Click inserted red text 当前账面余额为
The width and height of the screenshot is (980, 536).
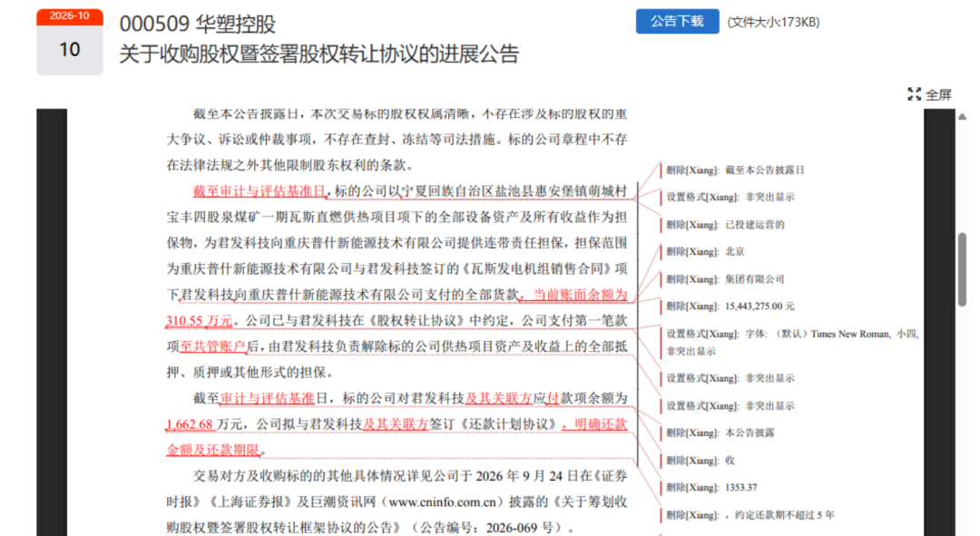point(579,294)
